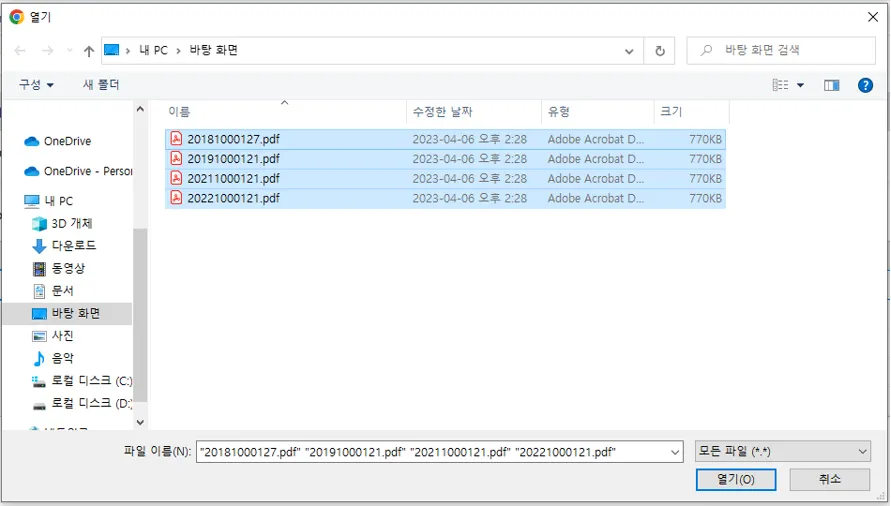Open the '모든 파일 (*.*)' file type dropdown

pyautogui.click(x=783, y=451)
